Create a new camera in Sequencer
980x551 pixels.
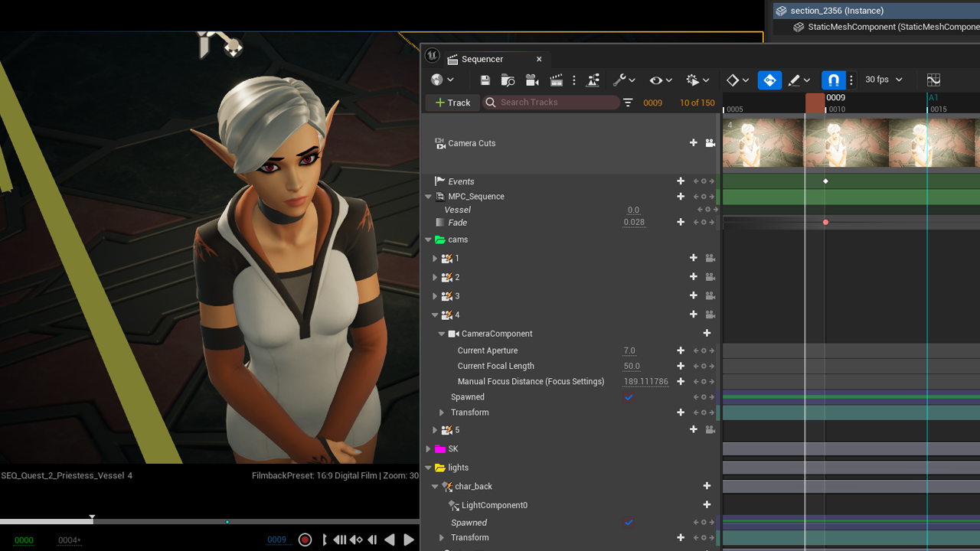pos(532,80)
